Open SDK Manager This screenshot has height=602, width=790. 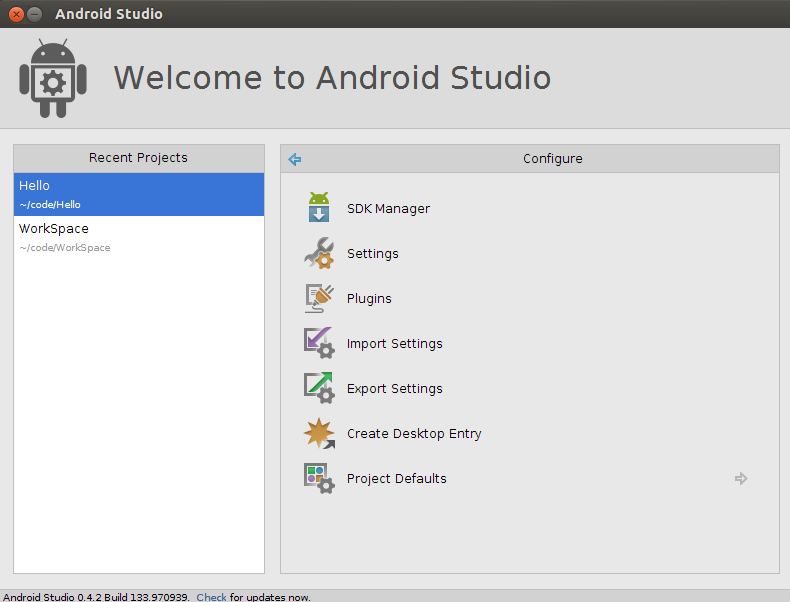click(388, 209)
